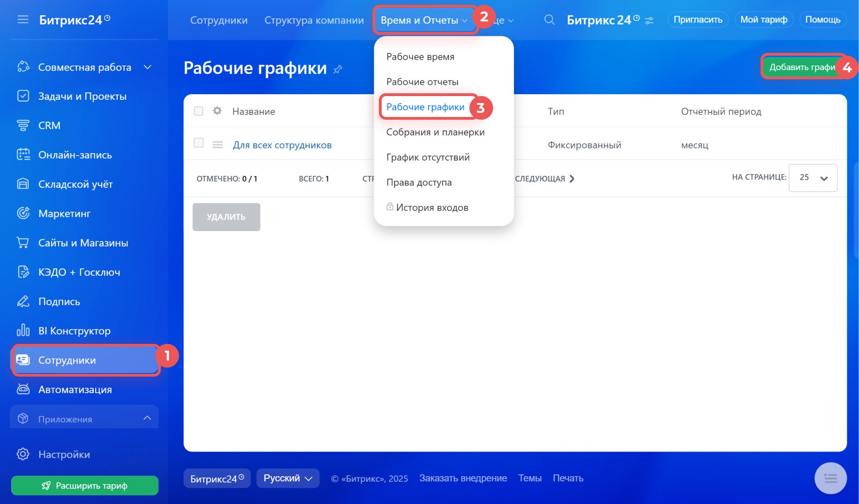Click the Настройки gear icon
Viewport: 859px width, 504px height.
point(23,454)
